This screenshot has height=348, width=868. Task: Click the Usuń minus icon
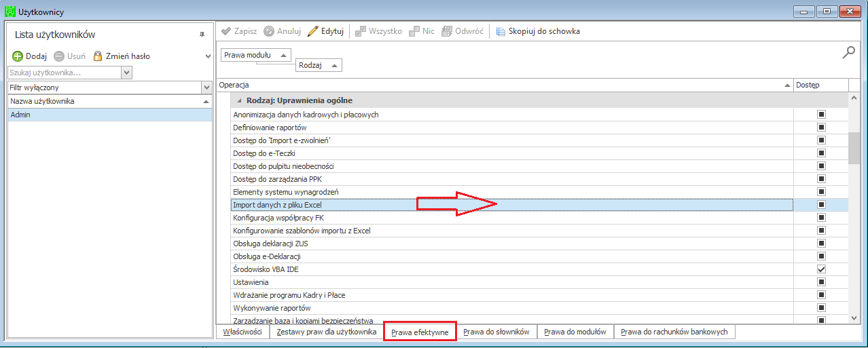(59, 56)
